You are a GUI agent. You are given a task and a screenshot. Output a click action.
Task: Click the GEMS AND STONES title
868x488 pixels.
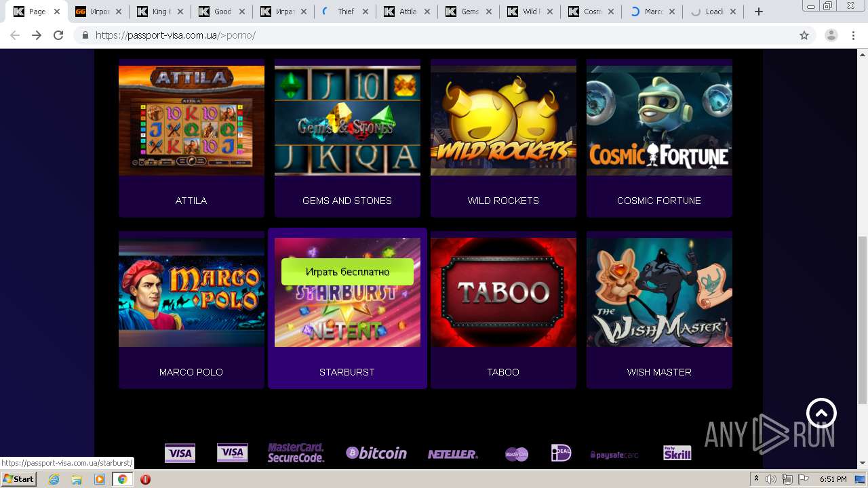click(x=347, y=201)
